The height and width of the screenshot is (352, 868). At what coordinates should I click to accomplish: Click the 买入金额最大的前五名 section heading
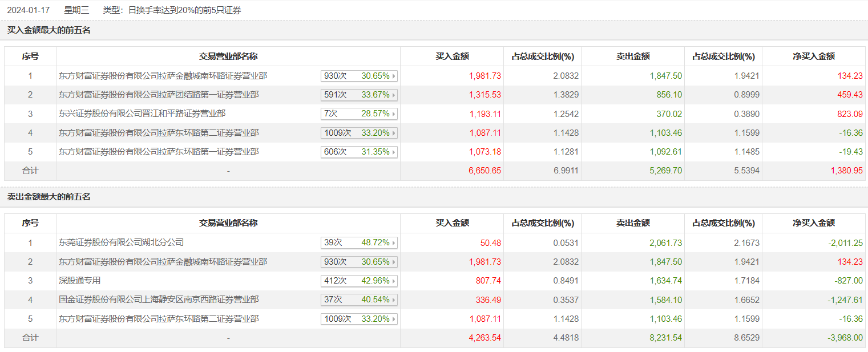click(x=49, y=30)
